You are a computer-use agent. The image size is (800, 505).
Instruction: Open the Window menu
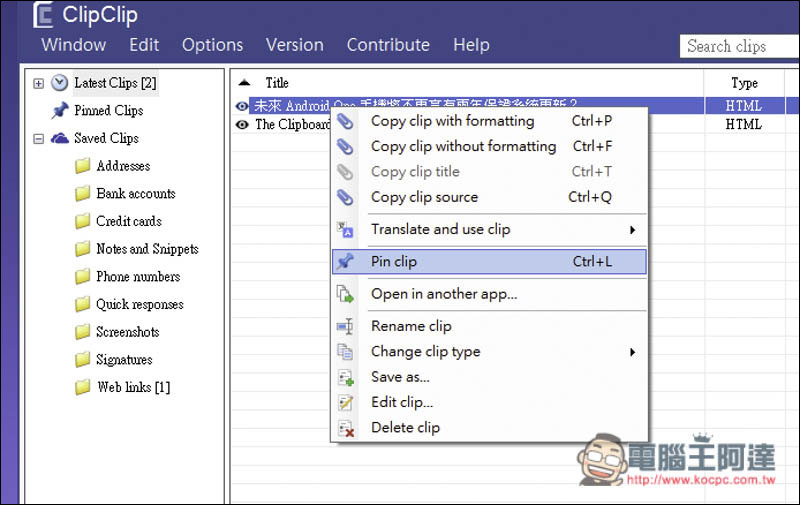coord(73,45)
